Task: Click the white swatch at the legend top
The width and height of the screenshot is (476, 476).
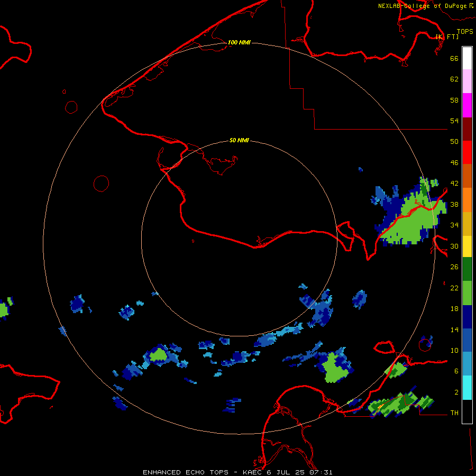Action: 467,58
